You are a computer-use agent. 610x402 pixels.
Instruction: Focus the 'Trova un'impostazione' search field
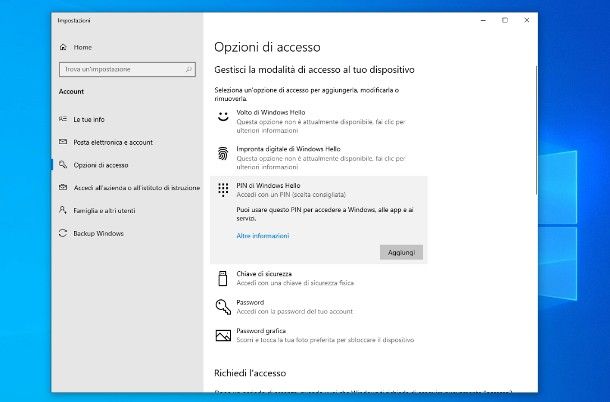[x=127, y=69]
